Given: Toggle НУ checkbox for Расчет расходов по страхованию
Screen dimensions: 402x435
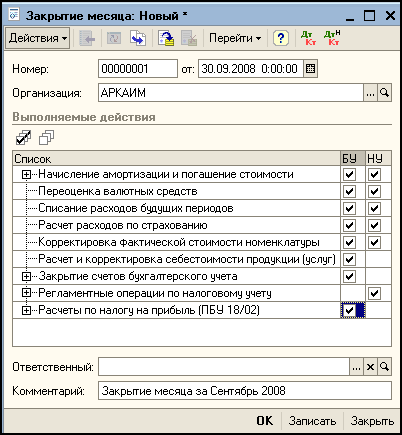Looking at the screenshot, I should point(374,225).
